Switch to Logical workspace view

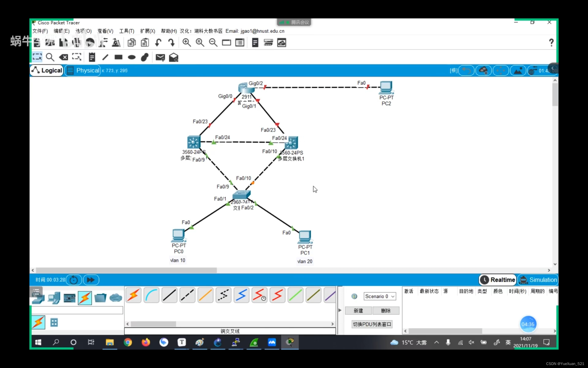coord(47,71)
